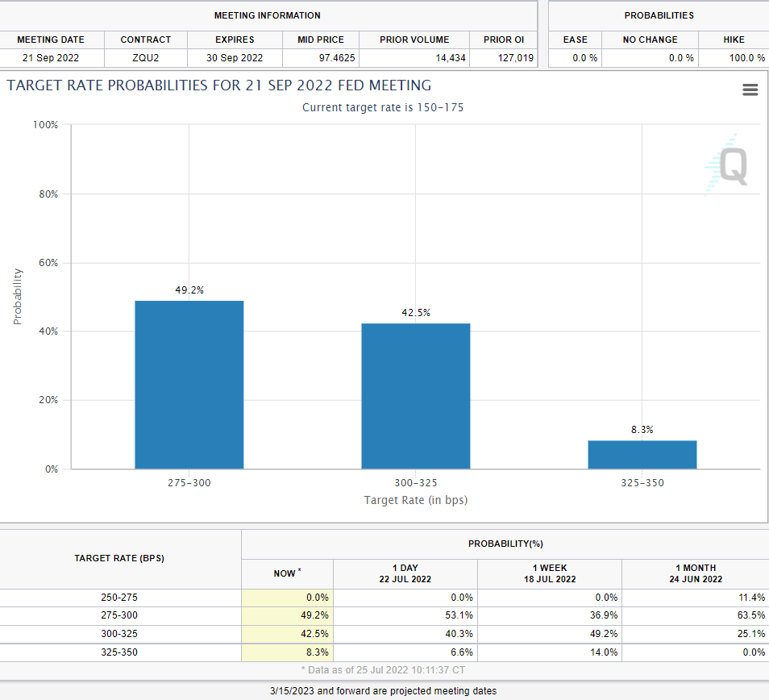The height and width of the screenshot is (700, 769).
Task: Click the NOW column header
Action: tap(287, 573)
